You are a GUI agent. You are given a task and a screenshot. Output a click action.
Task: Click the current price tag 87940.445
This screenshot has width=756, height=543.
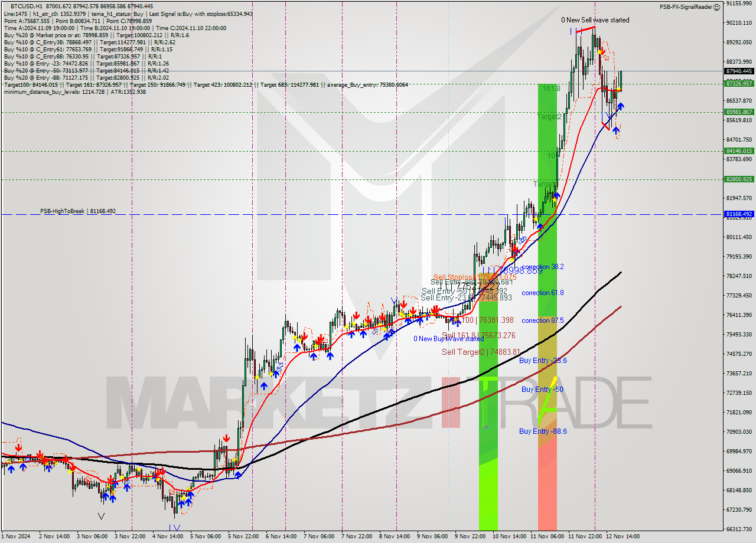739,71
